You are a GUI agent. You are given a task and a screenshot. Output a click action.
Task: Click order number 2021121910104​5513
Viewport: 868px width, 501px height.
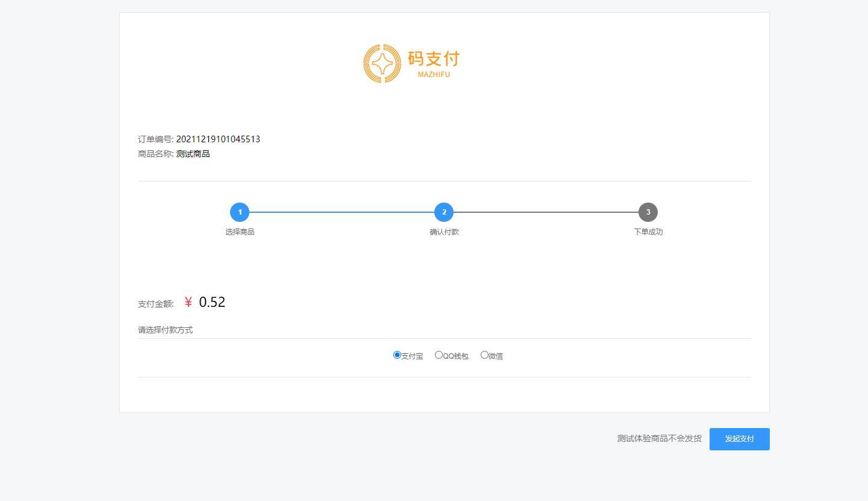pyautogui.click(x=218, y=139)
